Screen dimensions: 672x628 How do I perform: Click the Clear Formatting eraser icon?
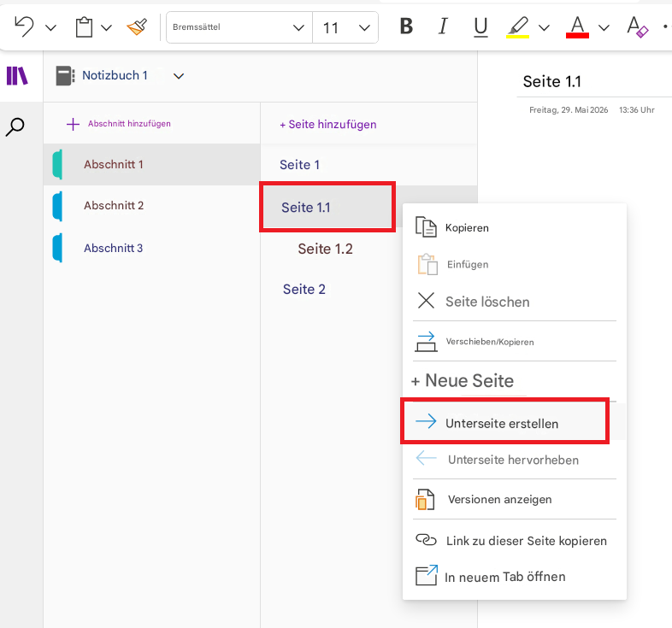click(x=637, y=27)
